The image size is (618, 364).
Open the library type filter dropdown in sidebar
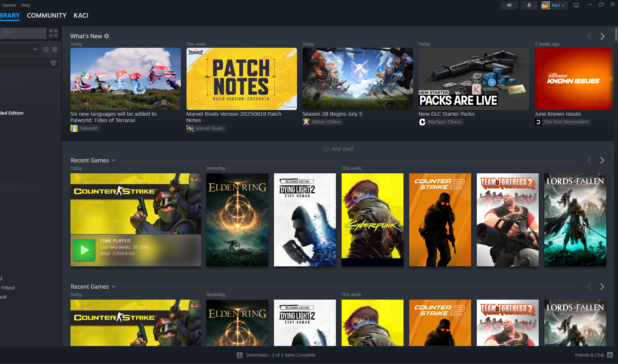(35, 50)
